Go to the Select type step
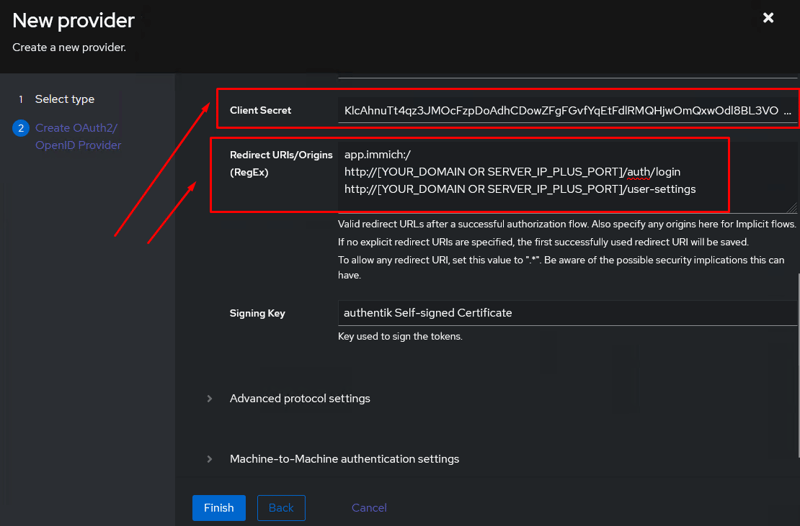Image resolution: width=800 pixels, height=526 pixels. click(x=64, y=99)
